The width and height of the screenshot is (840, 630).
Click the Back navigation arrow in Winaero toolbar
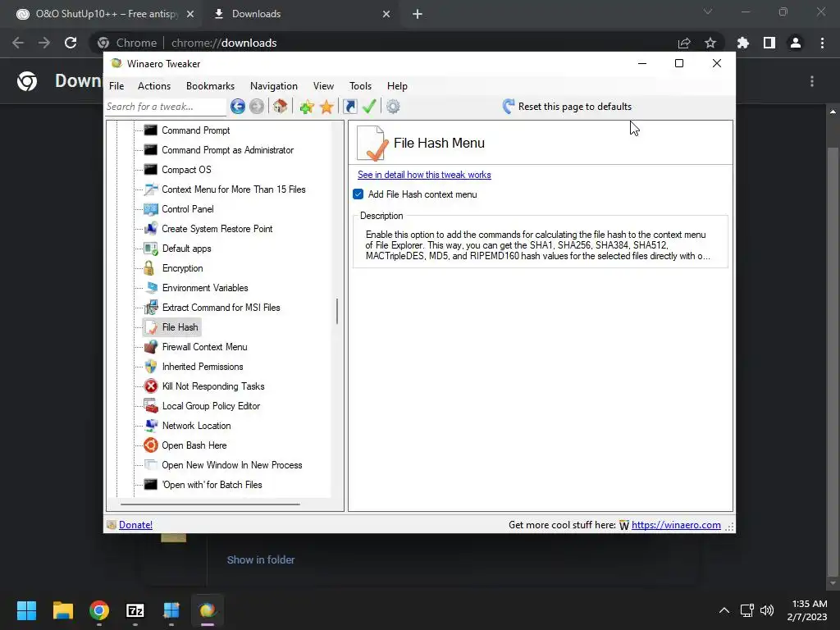click(238, 107)
